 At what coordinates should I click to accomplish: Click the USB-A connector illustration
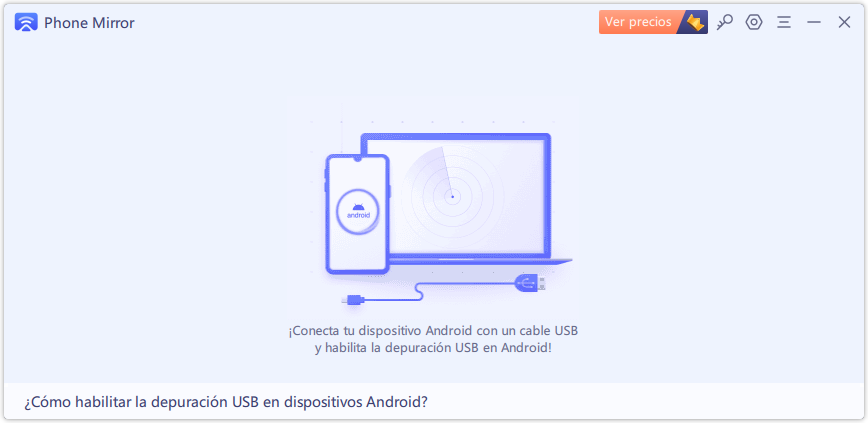530,283
